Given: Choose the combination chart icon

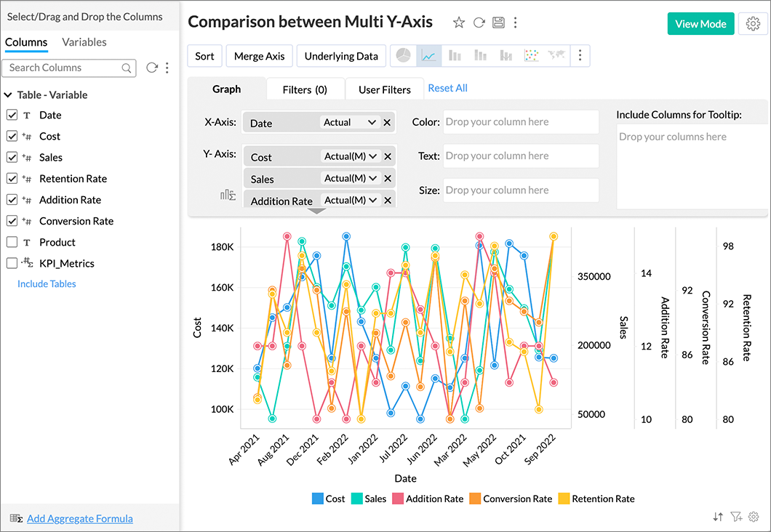Looking at the screenshot, I should 506,55.
